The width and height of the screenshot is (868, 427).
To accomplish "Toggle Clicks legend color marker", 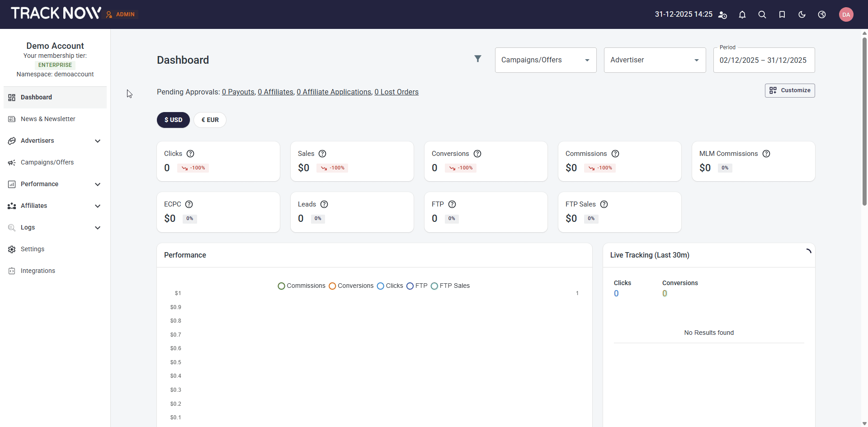I will pyautogui.click(x=381, y=286).
